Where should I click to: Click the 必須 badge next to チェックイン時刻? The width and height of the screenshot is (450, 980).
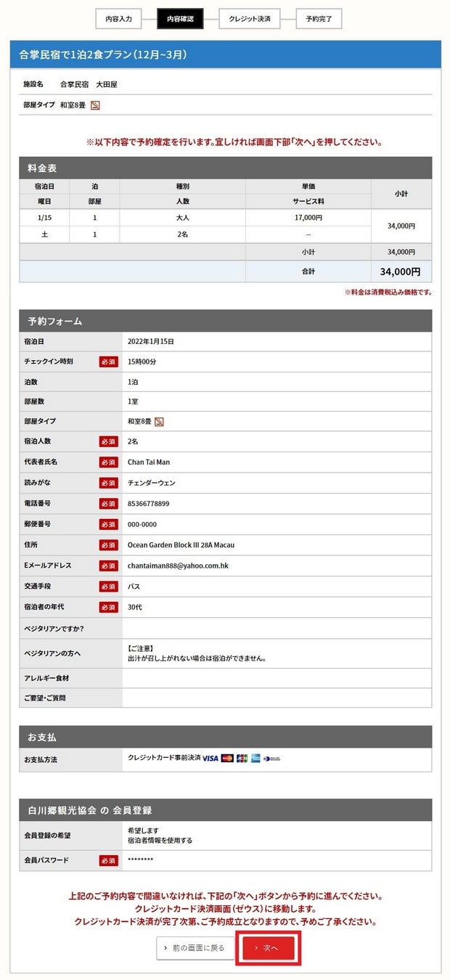(x=108, y=362)
